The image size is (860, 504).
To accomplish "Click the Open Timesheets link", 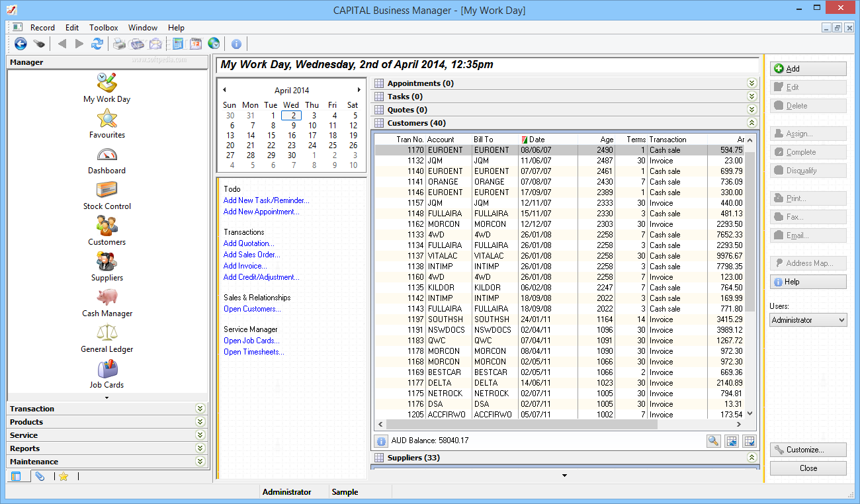I will click(254, 352).
